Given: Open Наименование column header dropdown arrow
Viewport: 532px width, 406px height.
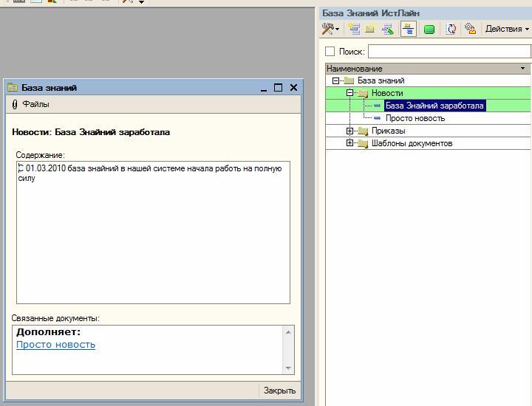Looking at the screenshot, I should point(522,69).
